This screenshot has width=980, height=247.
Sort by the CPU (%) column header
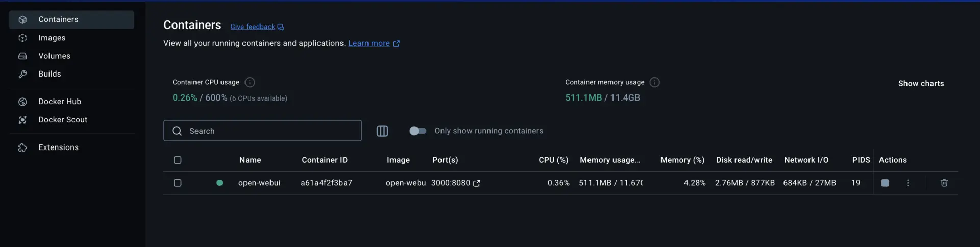pyautogui.click(x=553, y=160)
